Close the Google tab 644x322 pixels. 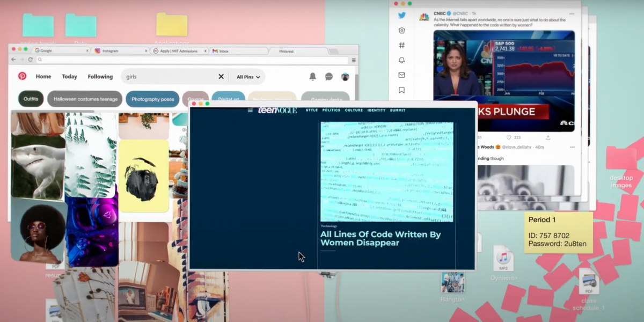click(87, 50)
